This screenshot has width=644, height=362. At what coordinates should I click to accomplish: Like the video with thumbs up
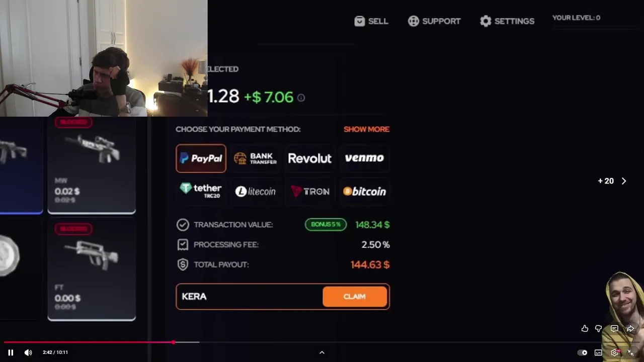(x=585, y=328)
